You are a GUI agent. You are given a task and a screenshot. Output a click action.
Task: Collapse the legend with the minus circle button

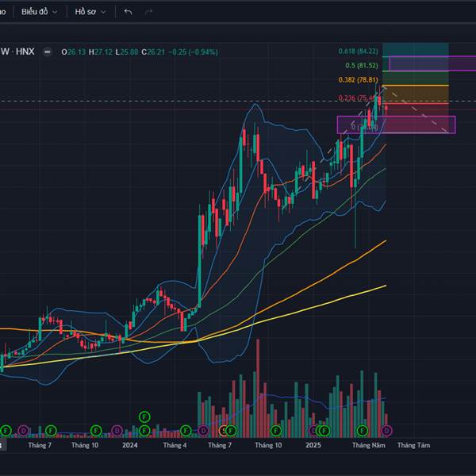point(48,52)
